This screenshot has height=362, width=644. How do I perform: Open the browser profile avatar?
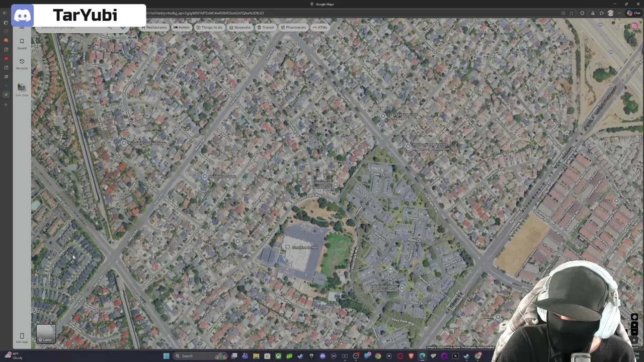[x=611, y=13]
